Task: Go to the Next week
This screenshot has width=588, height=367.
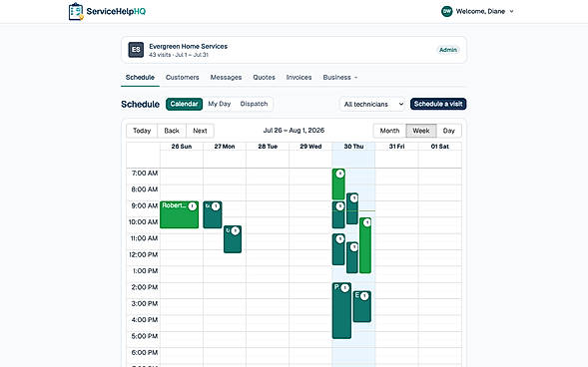Action: tap(200, 131)
